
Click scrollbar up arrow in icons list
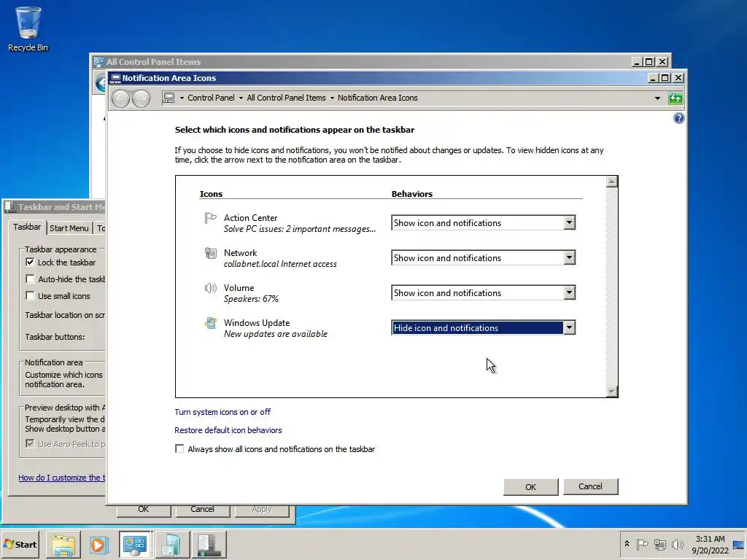pyautogui.click(x=612, y=182)
